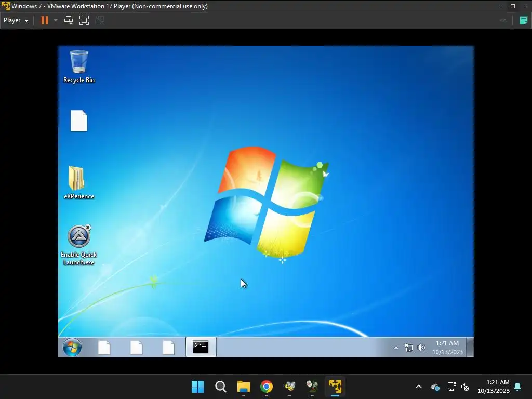Select the eXPerience folder icon

(x=79, y=182)
